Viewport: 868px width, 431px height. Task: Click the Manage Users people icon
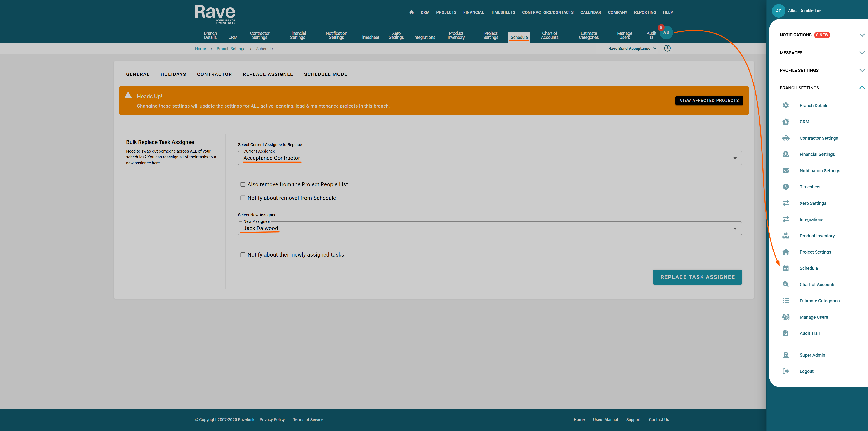[x=785, y=317]
